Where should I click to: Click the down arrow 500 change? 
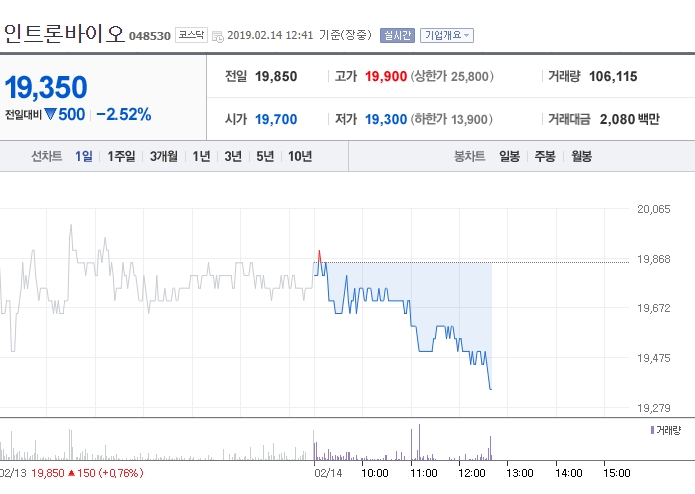click(x=65, y=115)
